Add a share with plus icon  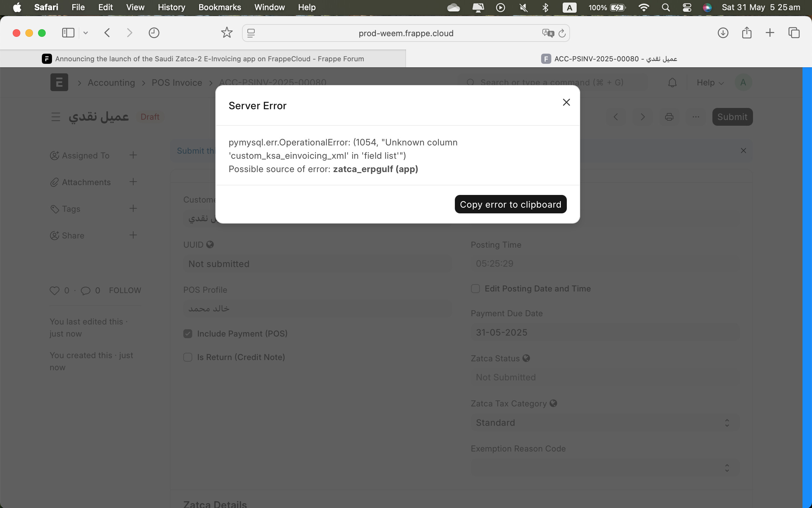(x=133, y=235)
